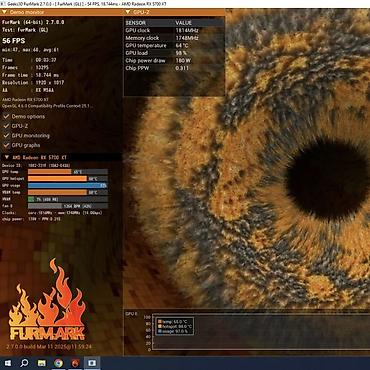Click the FurMark flame logo
The width and height of the screenshot is (370, 370).
pos(47,299)
